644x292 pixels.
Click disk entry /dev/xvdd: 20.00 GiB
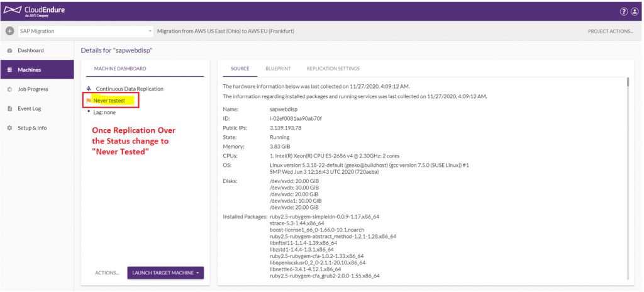click(x=294, y=181)
